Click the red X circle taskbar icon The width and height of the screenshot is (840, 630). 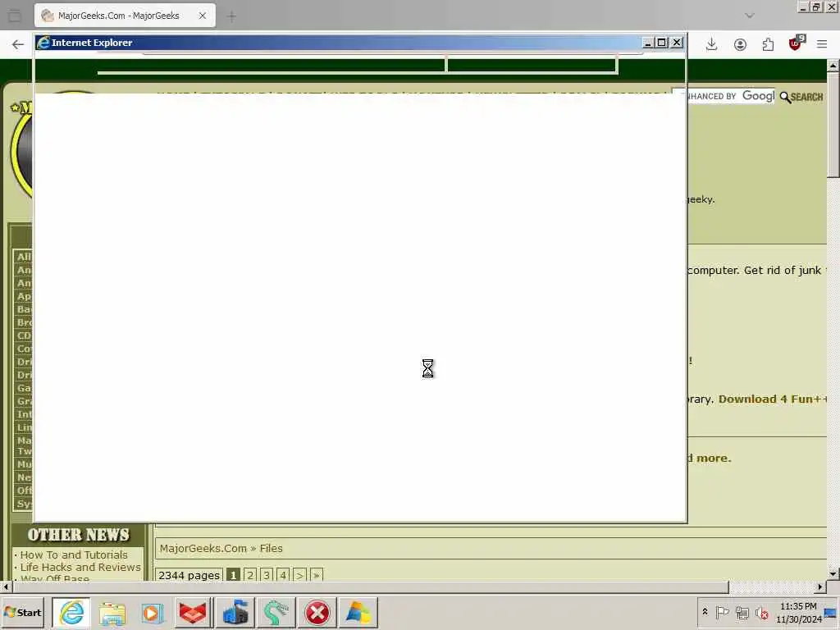(x=317, y=612)
